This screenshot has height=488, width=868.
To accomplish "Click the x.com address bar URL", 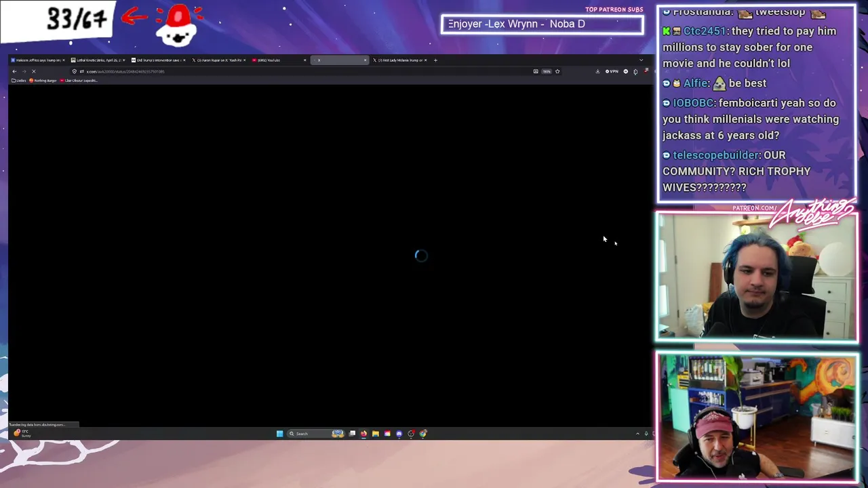I will click(125, 71).
